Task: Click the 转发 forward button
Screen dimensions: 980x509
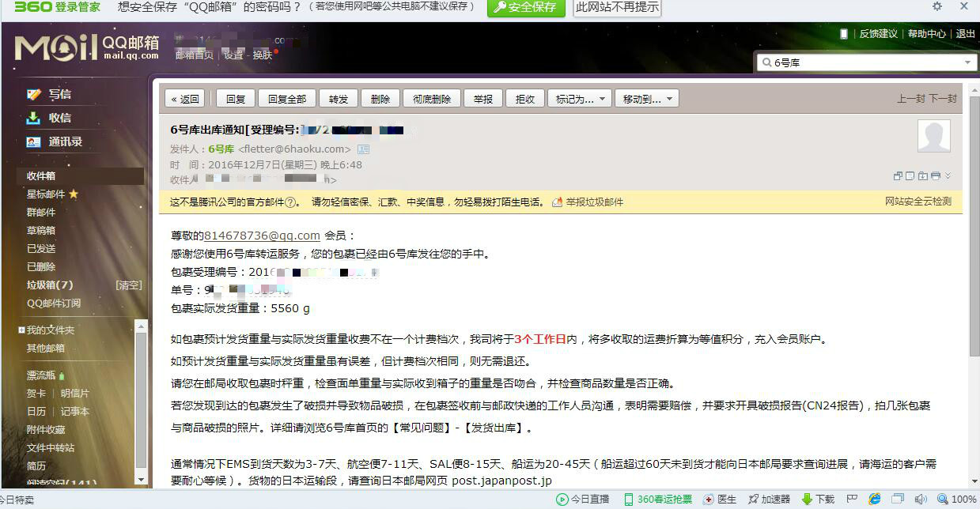Action: 339,99
